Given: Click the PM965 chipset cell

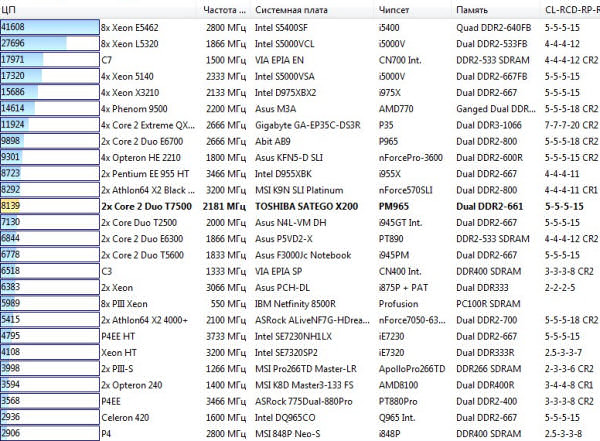Looking at the screenshot, I should click(x=394, y=206).
